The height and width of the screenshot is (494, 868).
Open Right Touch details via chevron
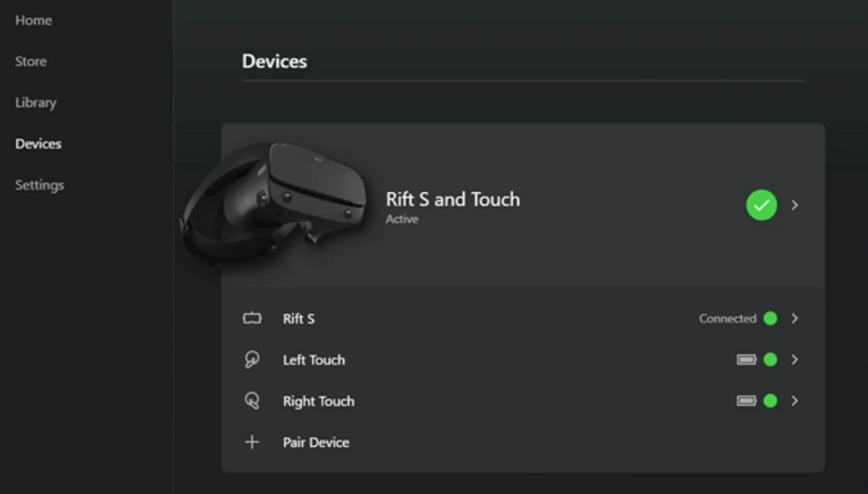point(795,401)
